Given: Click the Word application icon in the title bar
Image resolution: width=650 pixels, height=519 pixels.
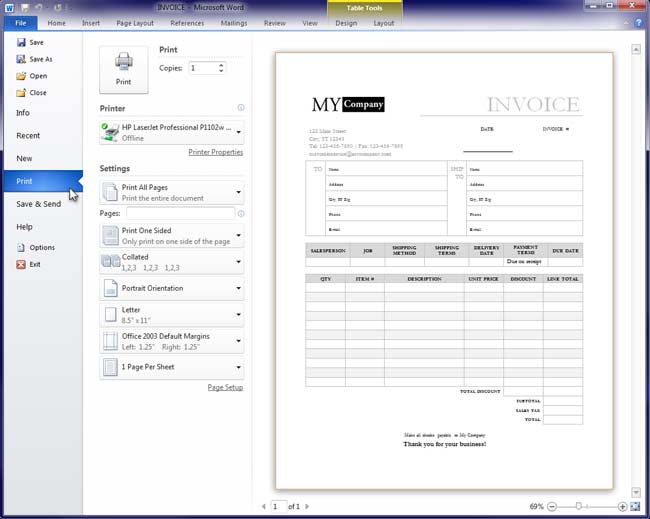Looking at the screenshot, I should (9, 7).
